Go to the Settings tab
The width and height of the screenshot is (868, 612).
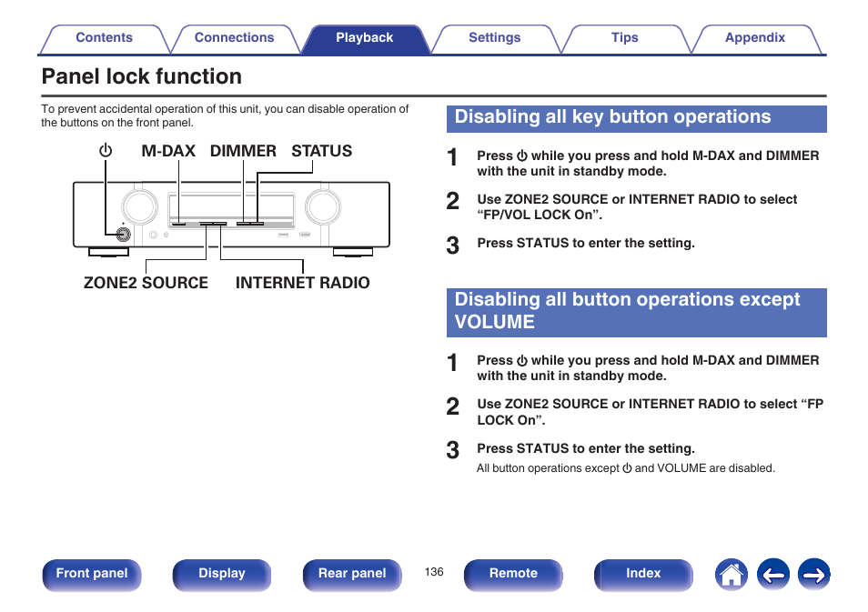tap(494, 37)
